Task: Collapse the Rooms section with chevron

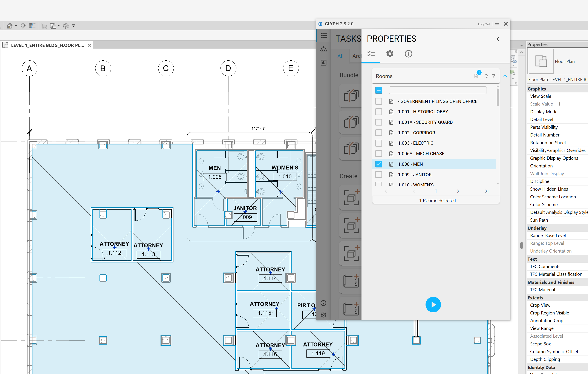Action: point(505,76)
